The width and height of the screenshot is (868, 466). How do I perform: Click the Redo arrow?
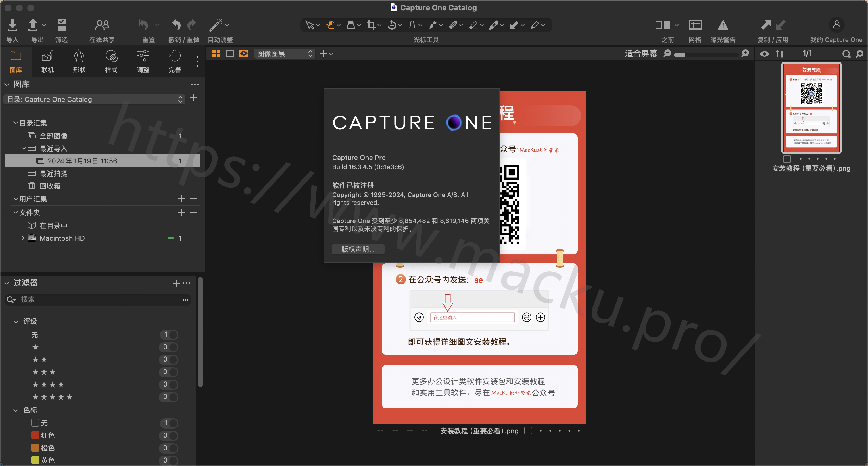pyautogui.click(x=192, y=25)
